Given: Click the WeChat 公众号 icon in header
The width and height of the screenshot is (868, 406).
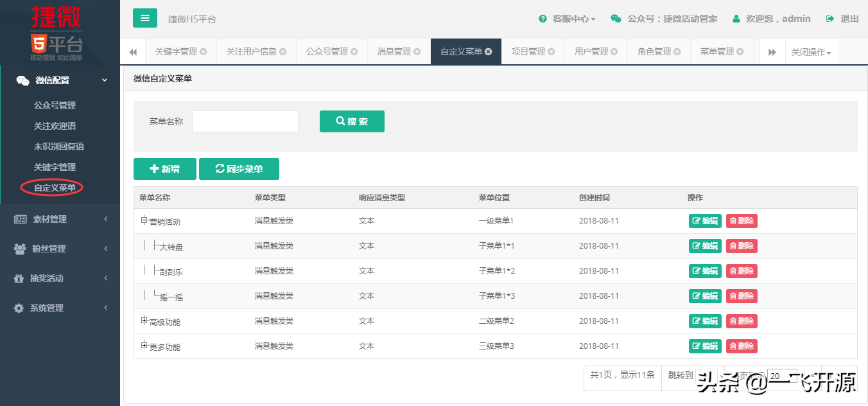Looking at the screenshot, I should (x=616, y=19).
